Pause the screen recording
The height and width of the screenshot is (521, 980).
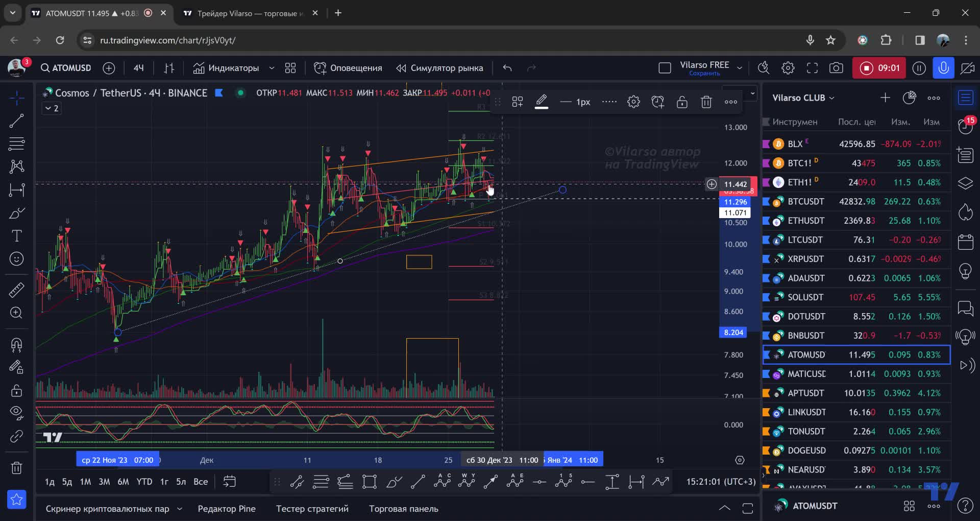click(x=919, y=68)
